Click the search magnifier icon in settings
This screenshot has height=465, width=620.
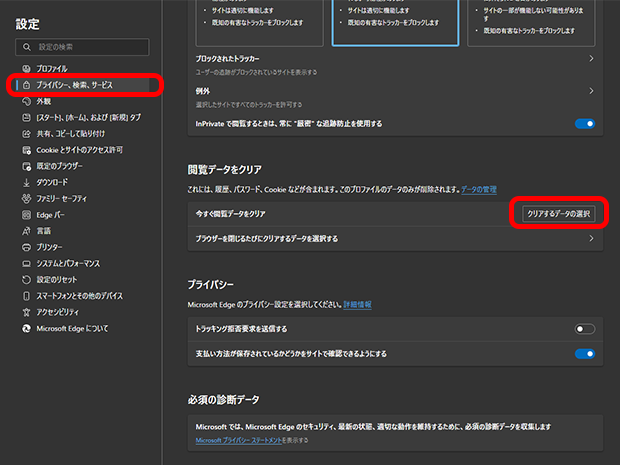26,47
